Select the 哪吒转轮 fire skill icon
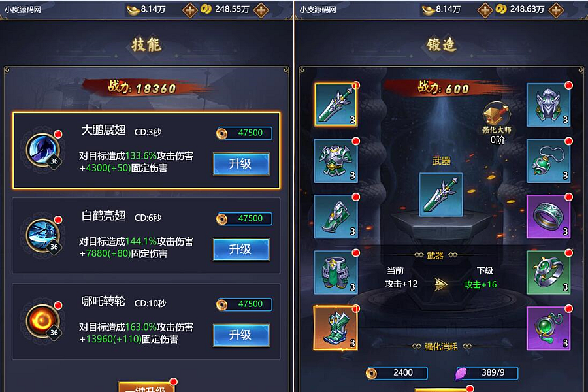This screenshot has height=392, width=588. pos(44,321)
